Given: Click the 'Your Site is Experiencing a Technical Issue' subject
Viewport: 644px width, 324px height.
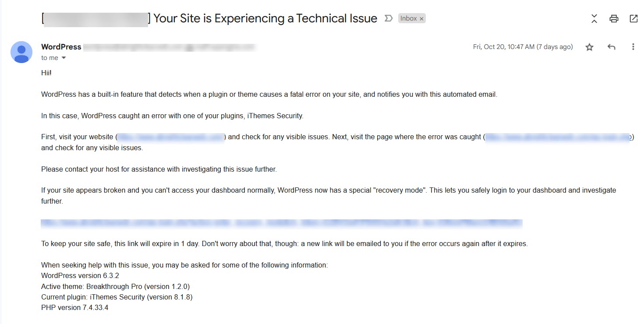Looking at the screenshot, I should (265, 18).
